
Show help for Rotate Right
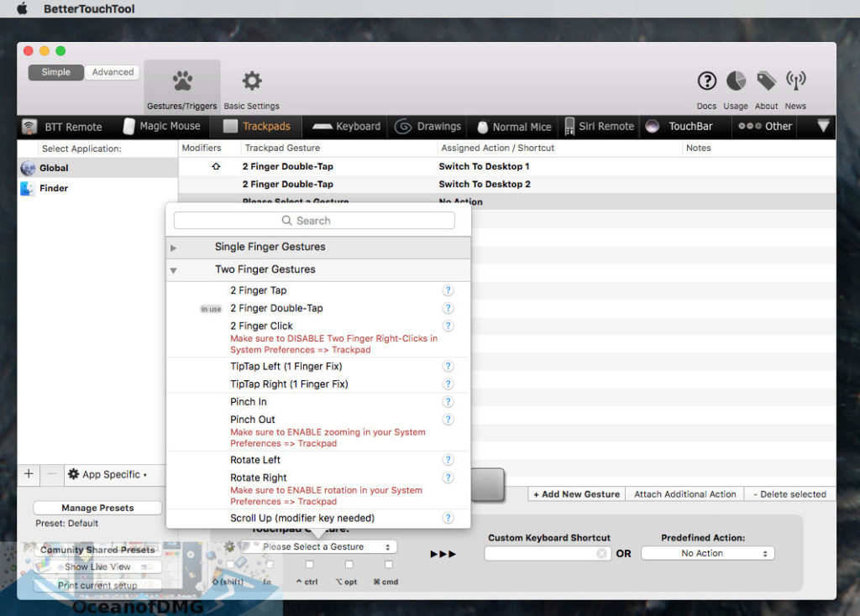pyautogui.click(x=448, y=478)
